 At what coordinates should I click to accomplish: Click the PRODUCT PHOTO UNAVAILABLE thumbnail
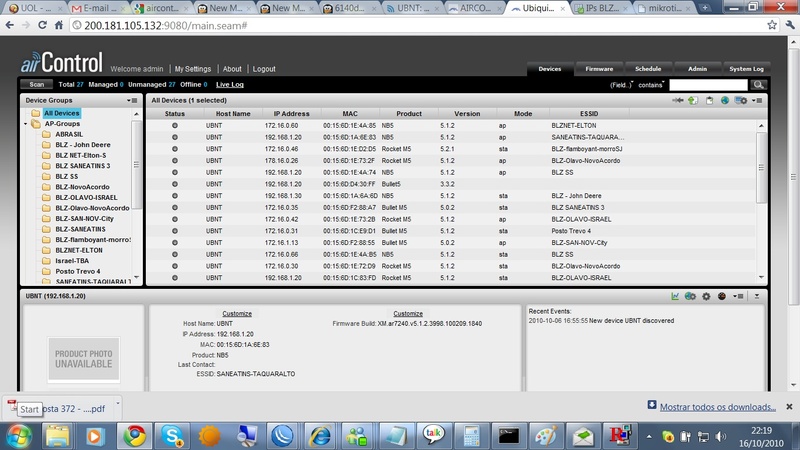(84, 359)
